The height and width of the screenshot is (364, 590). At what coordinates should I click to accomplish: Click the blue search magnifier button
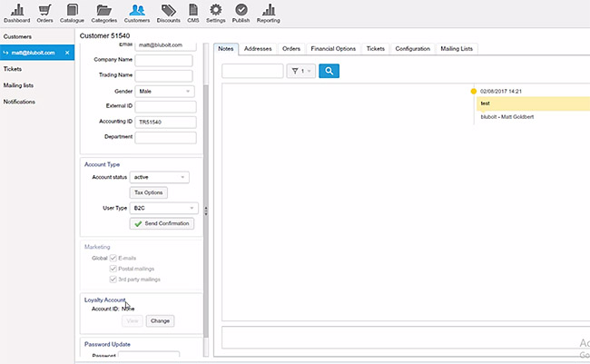(329, 70)
